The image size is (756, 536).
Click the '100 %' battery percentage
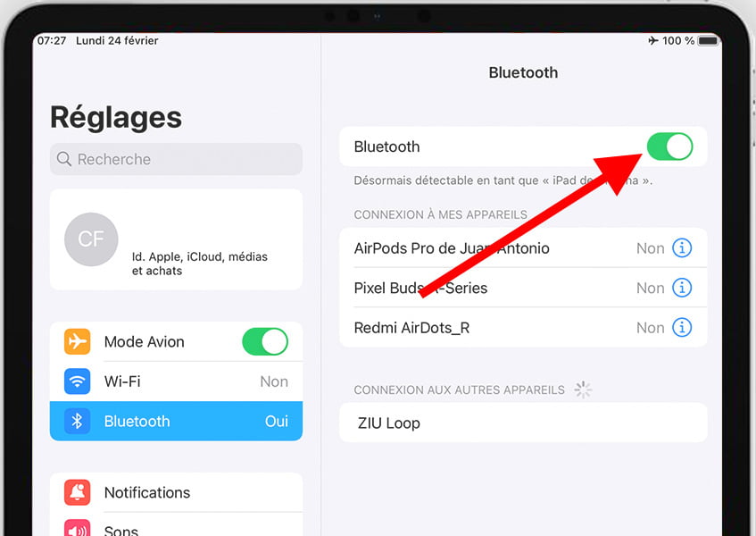click(x=678, y=40)
